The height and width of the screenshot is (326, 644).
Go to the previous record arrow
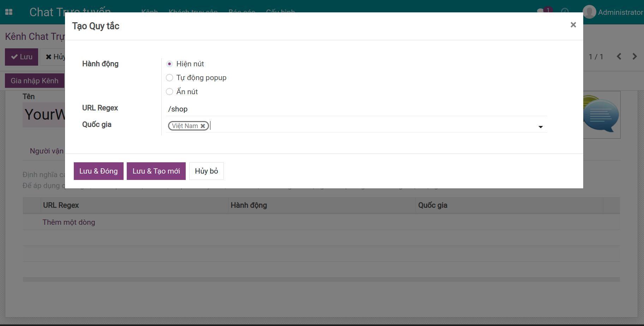[619, 56]
